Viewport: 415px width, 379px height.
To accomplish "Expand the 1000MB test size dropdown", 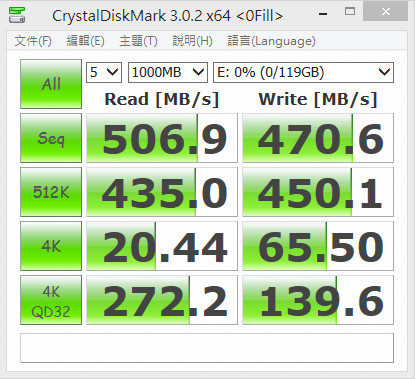I will pyautogui.click(x=168, y=72).
